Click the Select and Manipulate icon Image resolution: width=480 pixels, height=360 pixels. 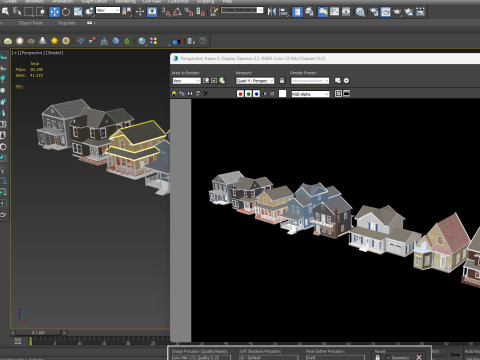click(140, 12)
